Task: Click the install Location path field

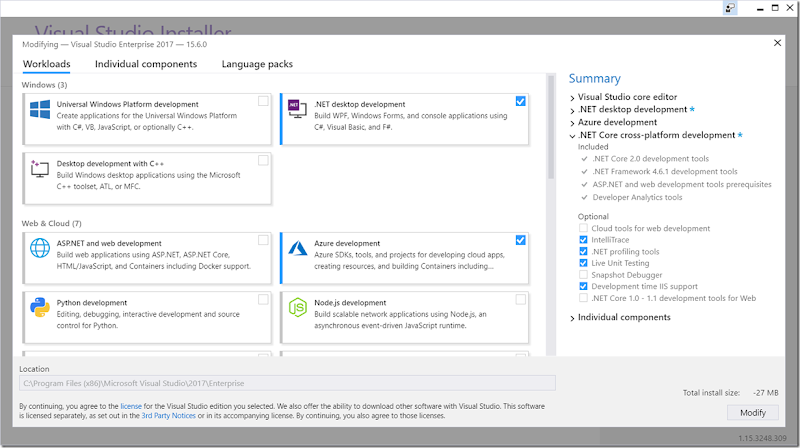Action: pyautogui.click(x=287, y=383)
